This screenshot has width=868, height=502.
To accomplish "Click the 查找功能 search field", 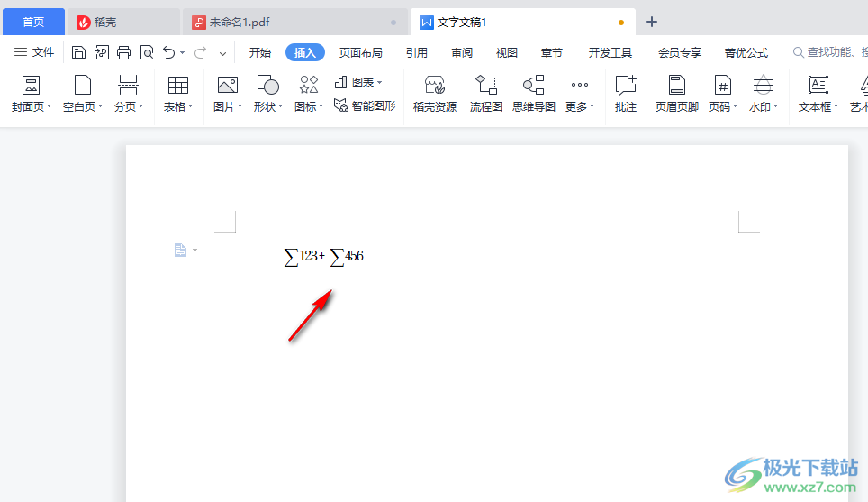I will pyautogui.click(x=829, y=52).
